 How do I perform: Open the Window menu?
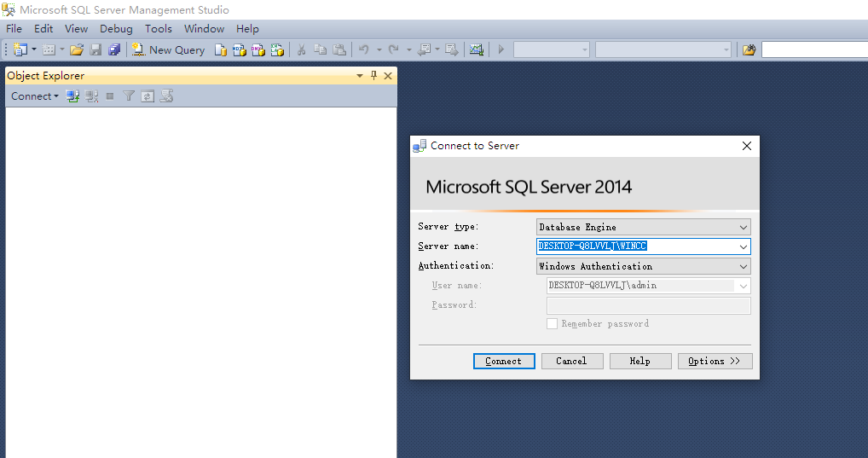tap(205, 29)
